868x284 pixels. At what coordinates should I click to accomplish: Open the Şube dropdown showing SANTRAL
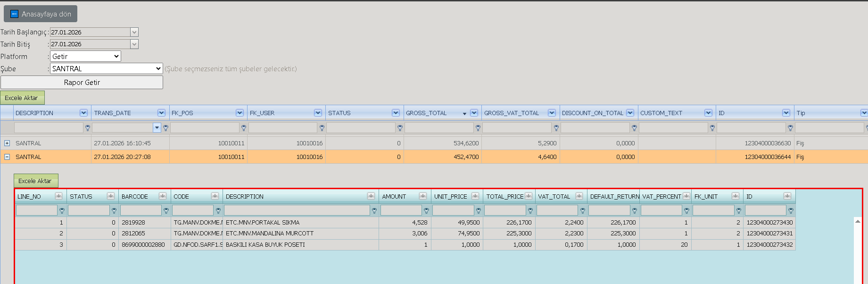tap(107, 68)
